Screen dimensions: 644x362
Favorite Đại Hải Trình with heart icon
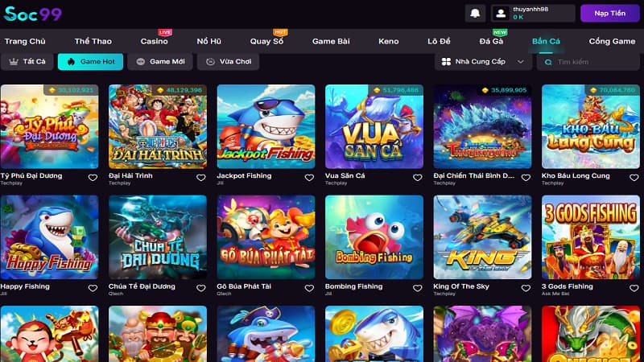200,178
